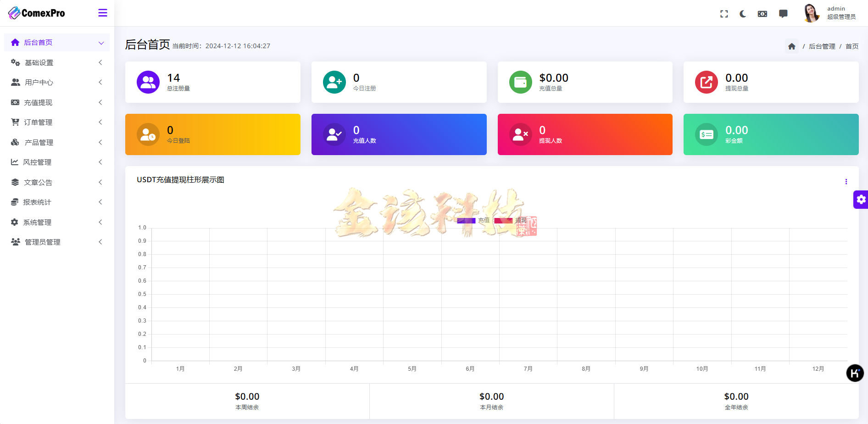Collapse the 后台首页 menu section
The width and height of the screenshot is (868, 424).
coord(101,42)
